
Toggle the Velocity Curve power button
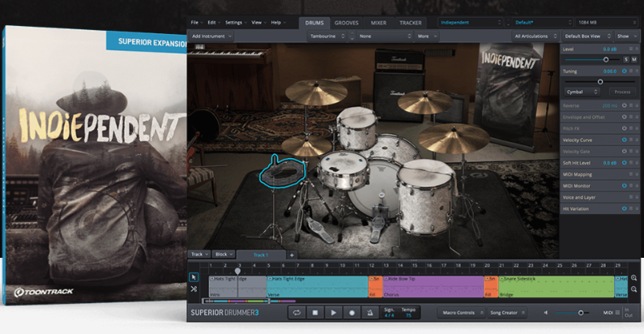[625, 140]
